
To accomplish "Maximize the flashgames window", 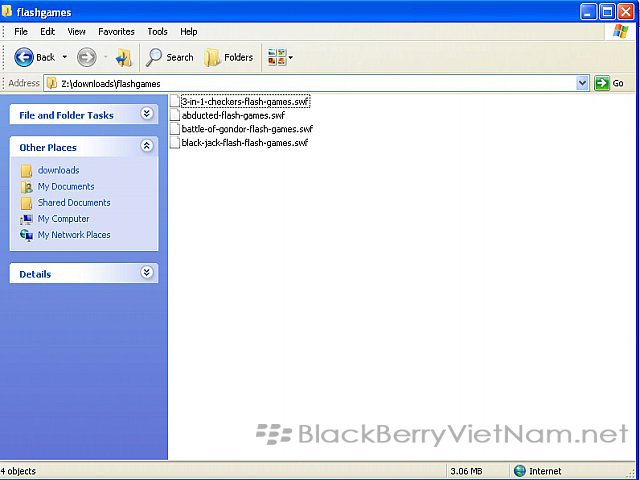I will (x=607, y=12).
